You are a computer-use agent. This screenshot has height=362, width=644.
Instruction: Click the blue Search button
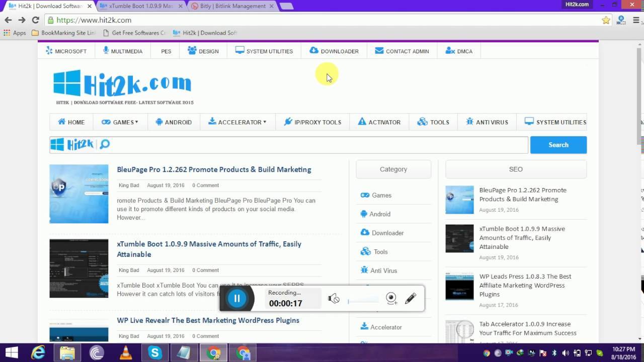pos(558,145)
